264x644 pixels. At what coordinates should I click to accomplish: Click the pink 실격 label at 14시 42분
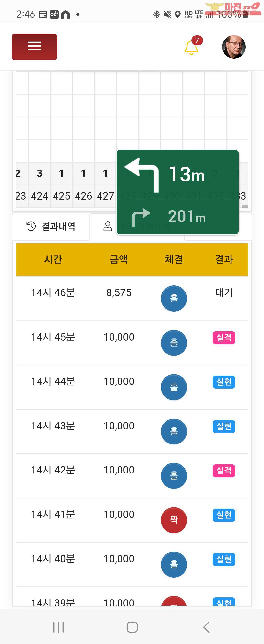[224, 471]
